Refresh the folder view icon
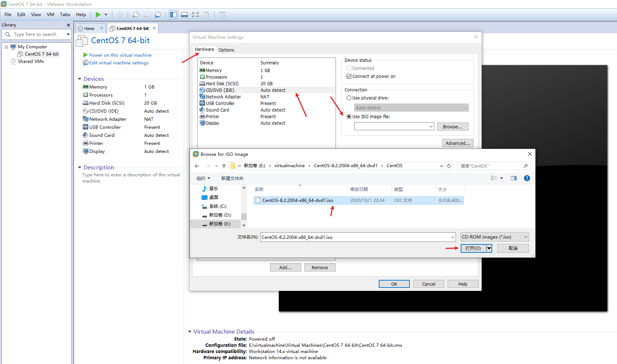The width and height of the screenshot is (617, 364). [449, 166]
